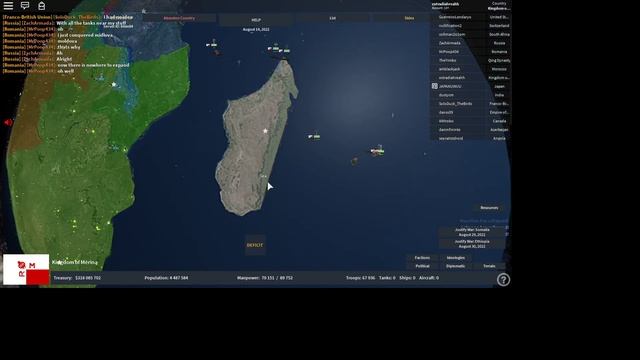Click the Aircraft count in status bar
This screenshot has width=640, height=360.
(x=429, y=278)
